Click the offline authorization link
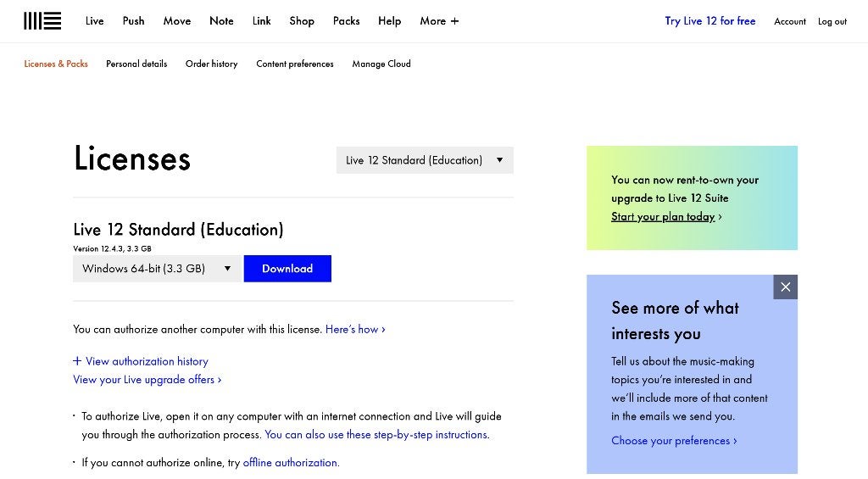 tap(290, 462)
